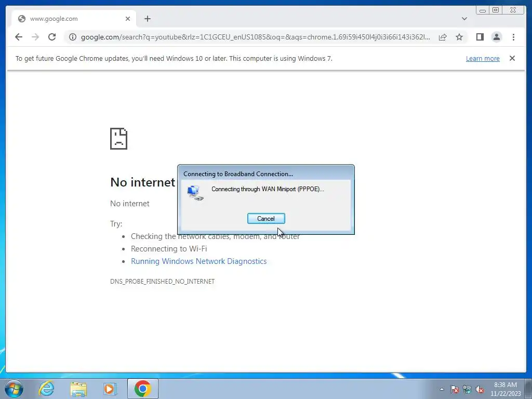
Task: Share this page using the share icon
Action: coord(443,37)
